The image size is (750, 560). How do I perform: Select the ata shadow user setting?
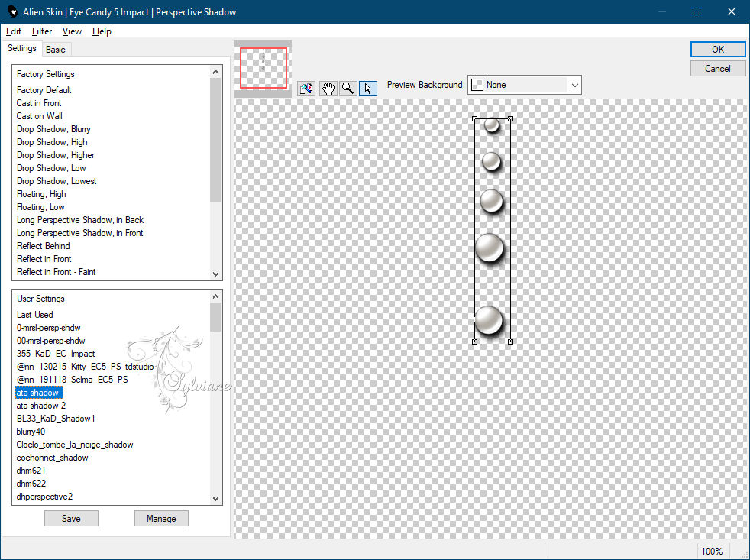tap(37, 393)
